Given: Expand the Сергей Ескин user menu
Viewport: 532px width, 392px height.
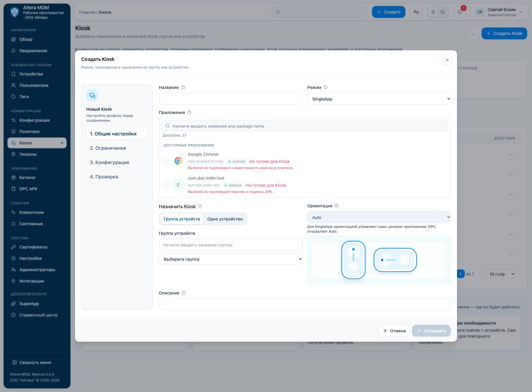Looking at the screenshot, I should [x=499, y=12].
